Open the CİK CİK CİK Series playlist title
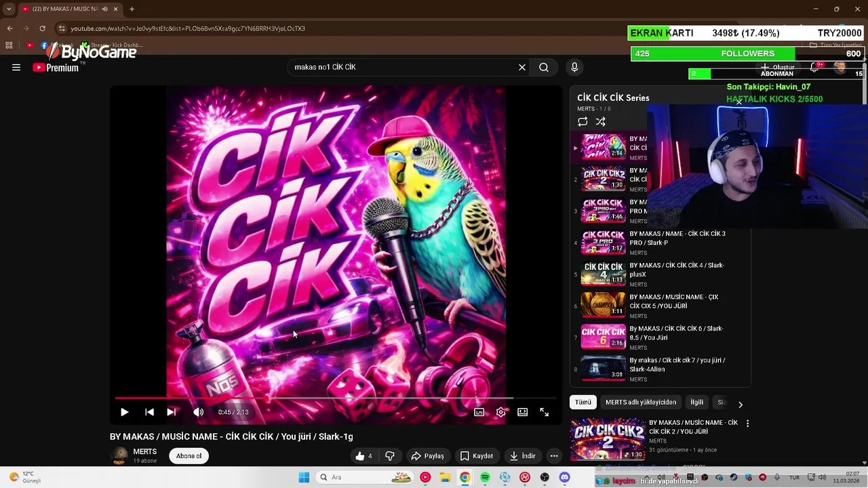 pos(613,98)
